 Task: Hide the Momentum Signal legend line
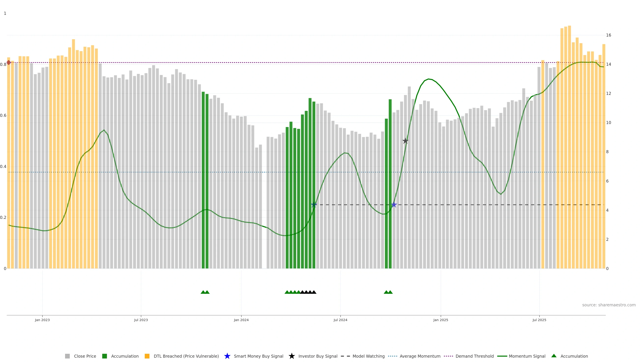527,356
